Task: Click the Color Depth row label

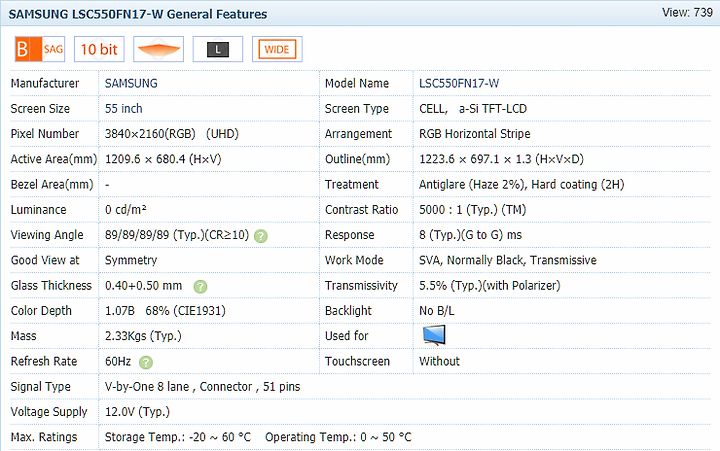Action: (x=41, y=310)
